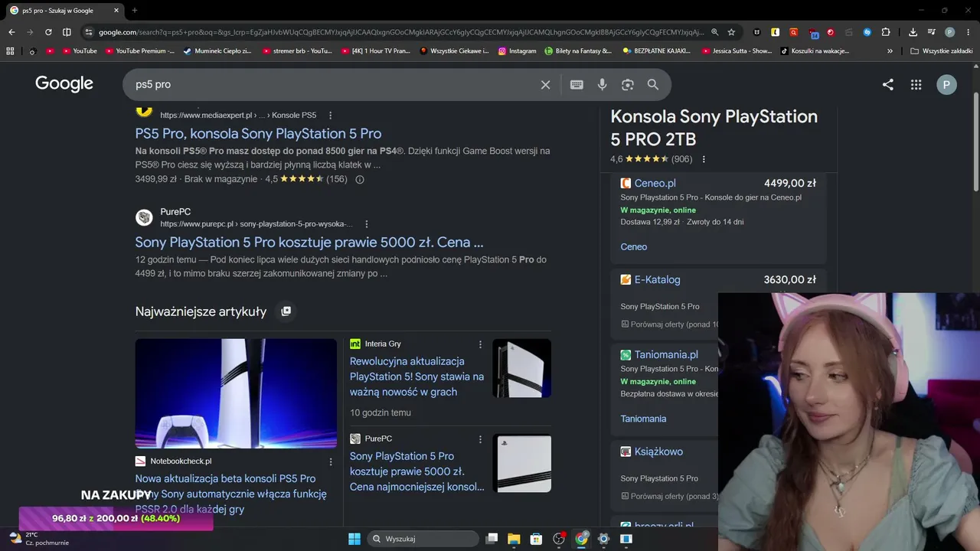Click the Google logo
This screenshot has width=980, height=551.
coord(64,84)
